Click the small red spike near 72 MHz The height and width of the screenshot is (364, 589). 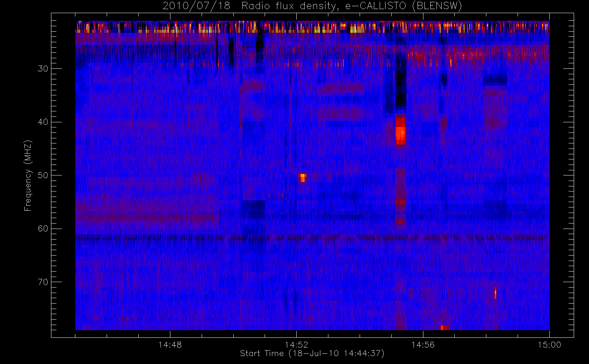point(495,293)
